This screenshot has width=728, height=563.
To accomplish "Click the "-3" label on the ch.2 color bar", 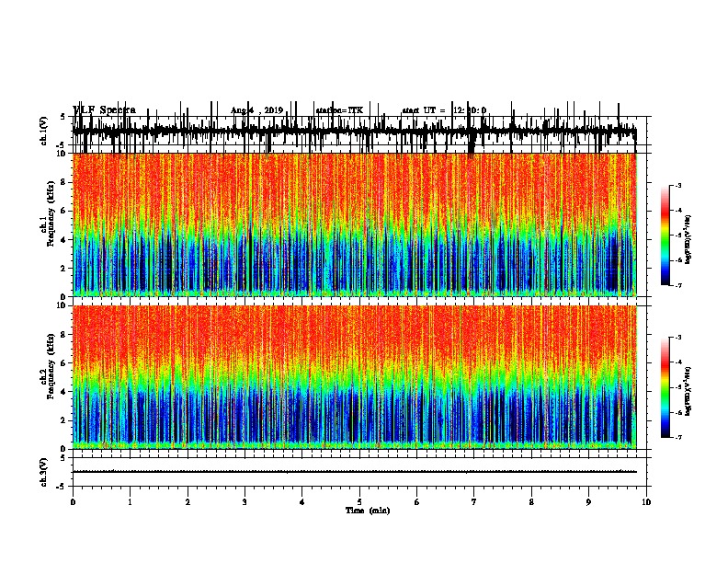I will [677, 338].
